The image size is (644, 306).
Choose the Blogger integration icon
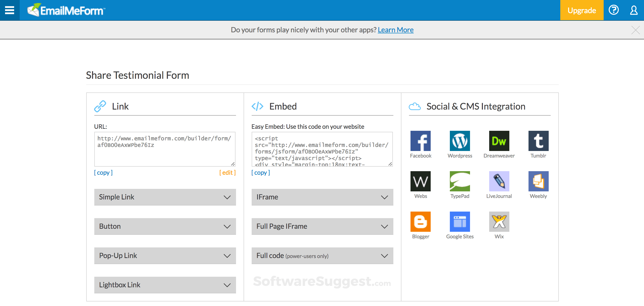420,222
